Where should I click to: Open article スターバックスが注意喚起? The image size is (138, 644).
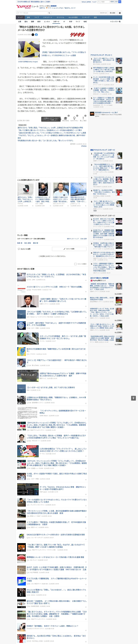(63, 337)
